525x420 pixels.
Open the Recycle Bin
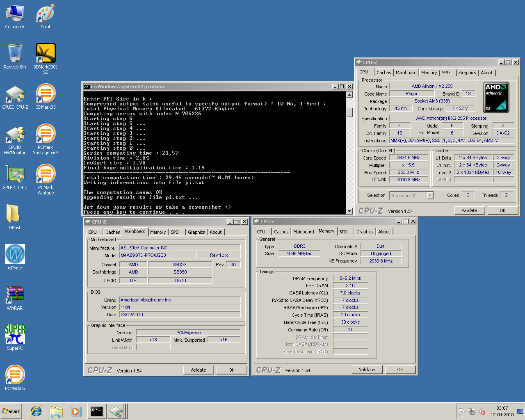coord(15,57)
